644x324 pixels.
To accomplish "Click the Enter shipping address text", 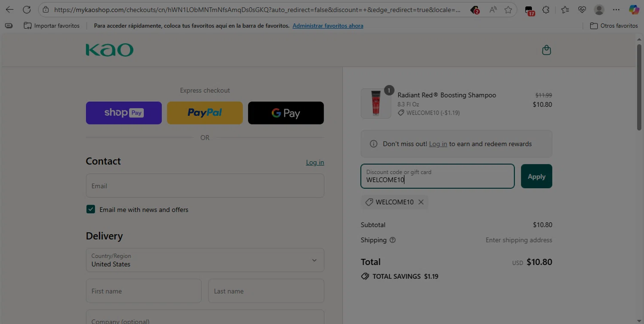I will point(519,240).
